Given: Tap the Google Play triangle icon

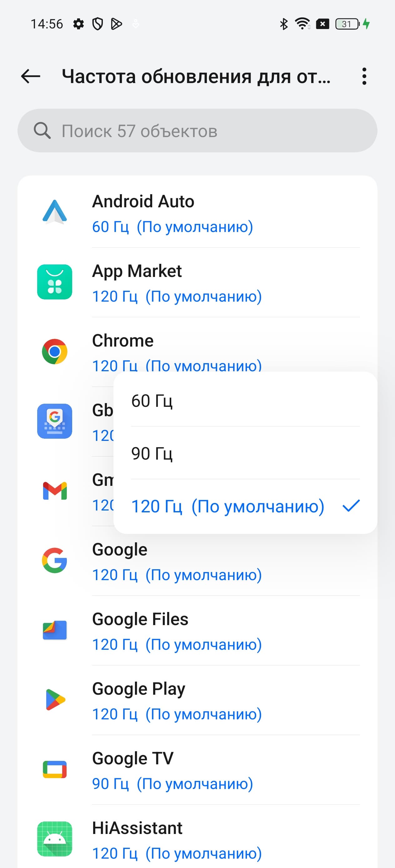Looking at the screenshot, I should (x=55, y=699).
